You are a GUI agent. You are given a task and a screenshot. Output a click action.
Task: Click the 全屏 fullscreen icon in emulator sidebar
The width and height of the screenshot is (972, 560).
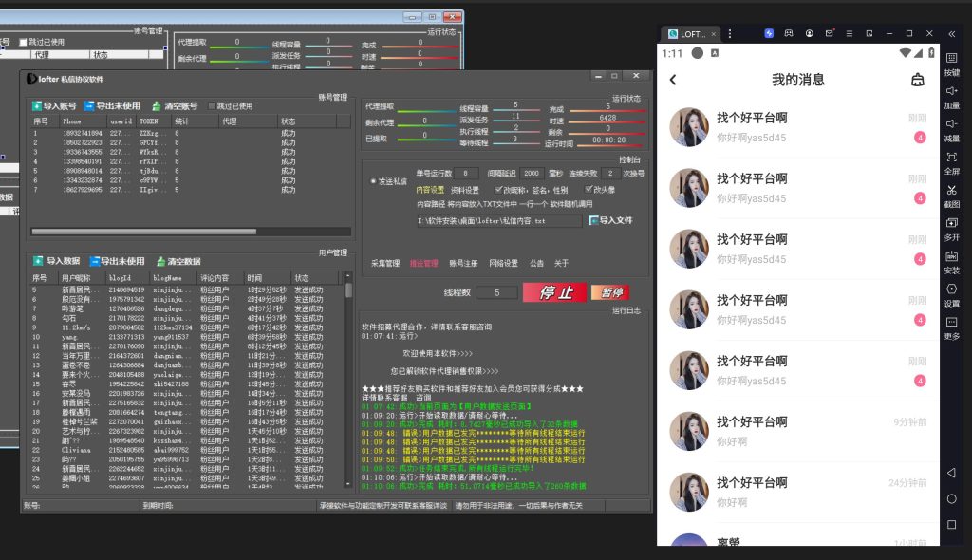point(951,157)
